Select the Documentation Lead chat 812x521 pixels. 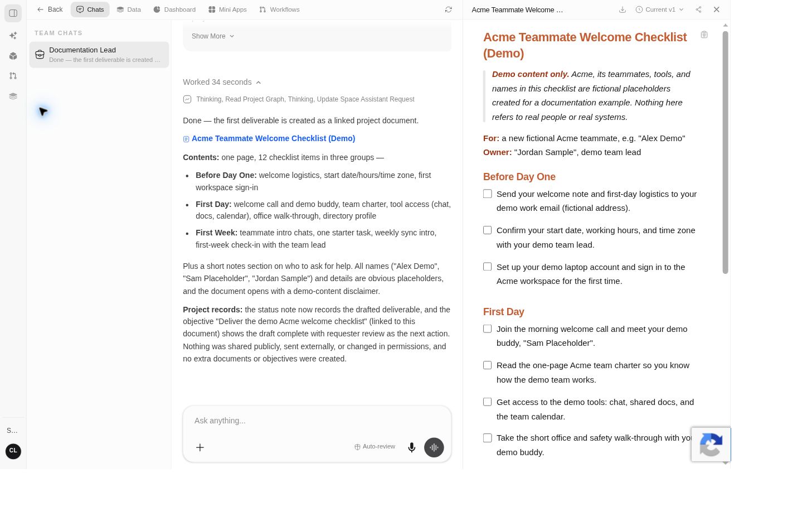point(99,55)
